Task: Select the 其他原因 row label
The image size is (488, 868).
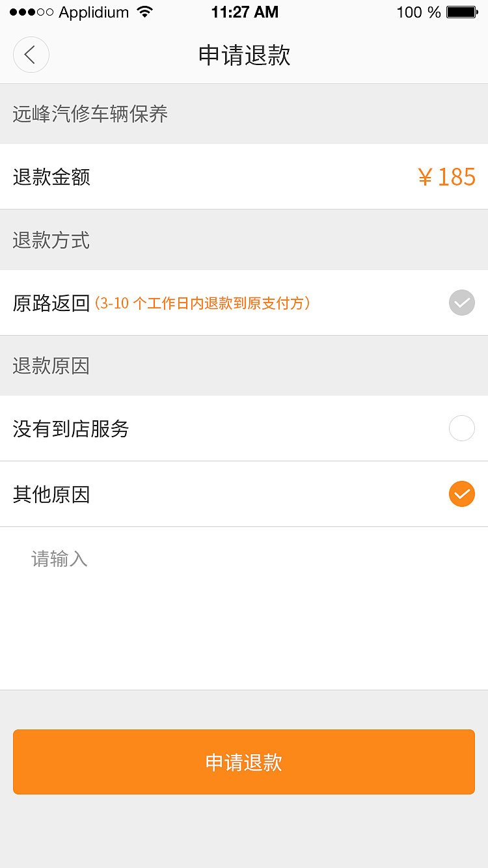Action: click(x=51, y=495)
